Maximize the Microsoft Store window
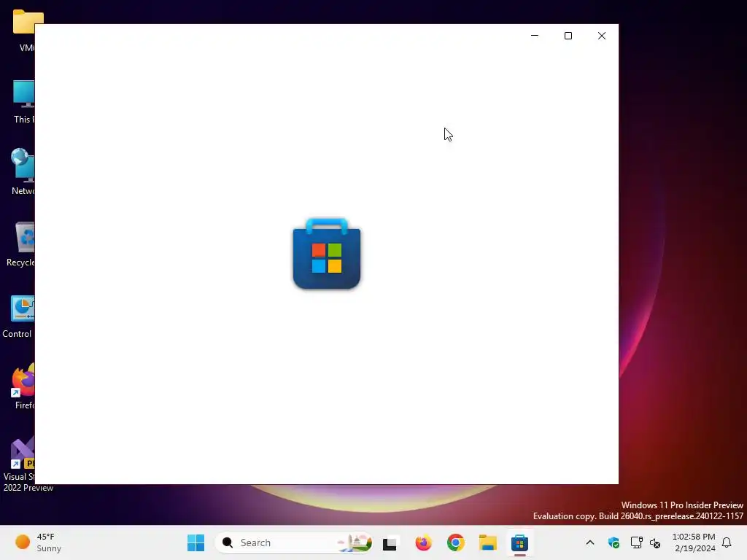This screenshot has width=747, height=560. pyautogui.click(x=568, y=36)
